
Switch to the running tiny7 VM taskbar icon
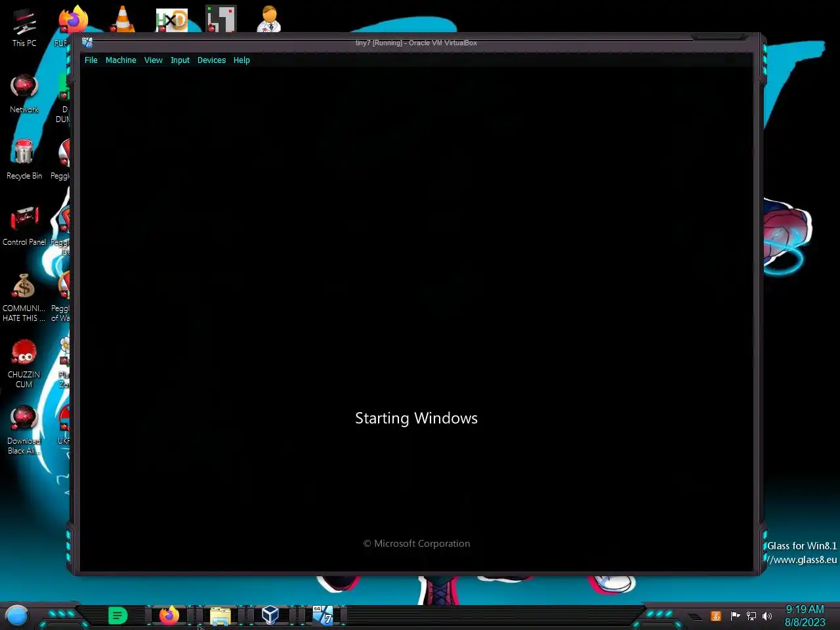[322, 615]
